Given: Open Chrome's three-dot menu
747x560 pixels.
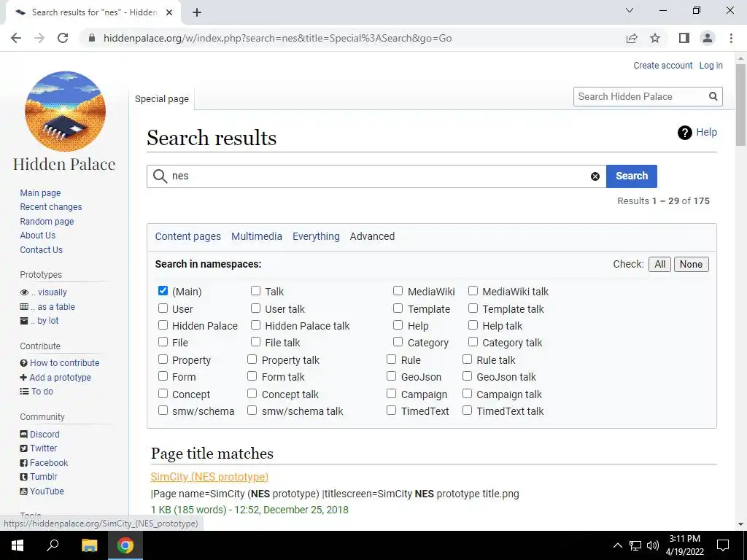Looking at the screenshot, I should pyautogui.click(x=731, y=38).
